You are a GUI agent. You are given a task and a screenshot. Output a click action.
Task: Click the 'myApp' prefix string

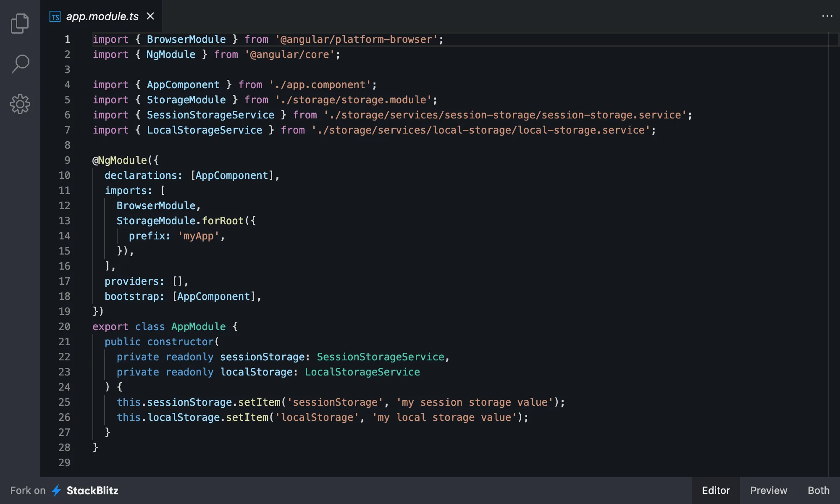199,236
